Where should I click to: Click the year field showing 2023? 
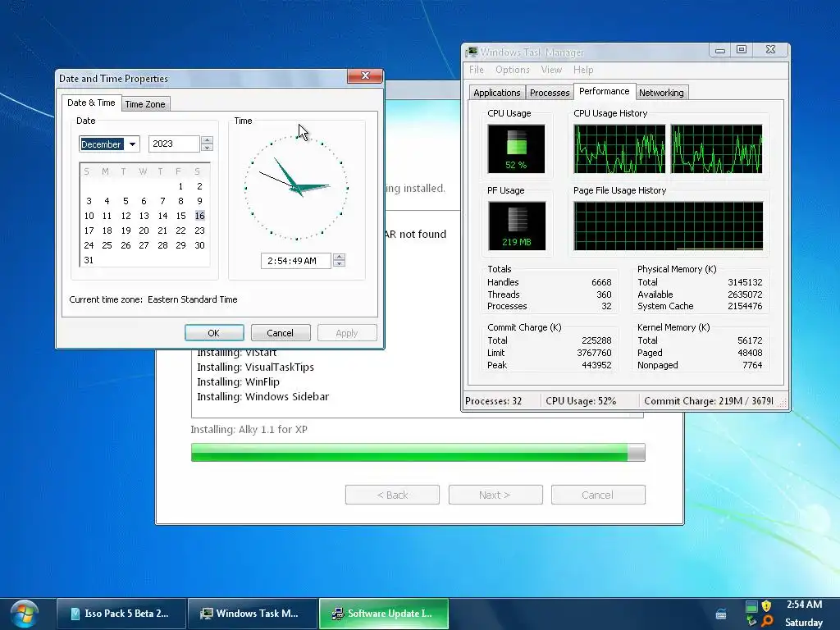[174, 144]
